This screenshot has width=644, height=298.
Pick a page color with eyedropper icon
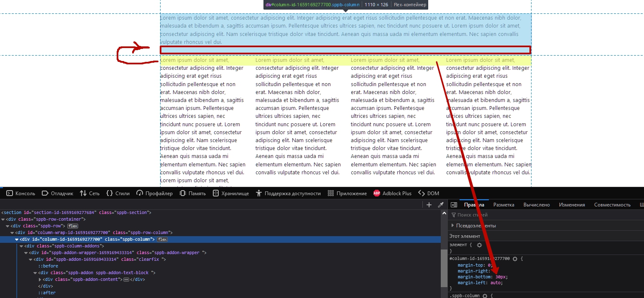coord(440,205)
